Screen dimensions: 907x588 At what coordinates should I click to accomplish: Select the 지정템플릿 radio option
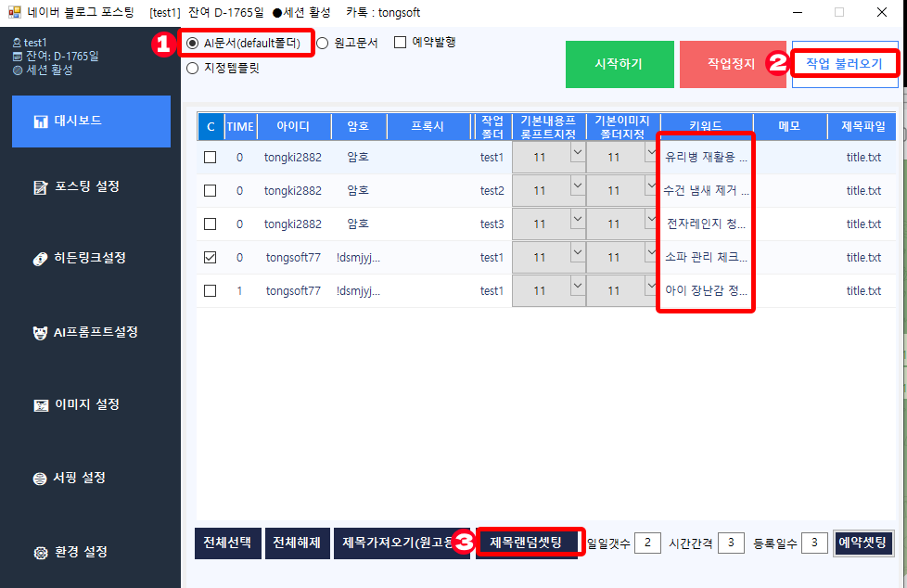tap(192, 68)
